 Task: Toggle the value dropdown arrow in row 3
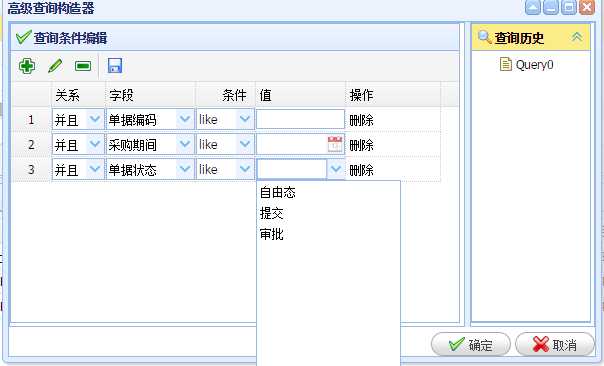[x=336, y=169]
